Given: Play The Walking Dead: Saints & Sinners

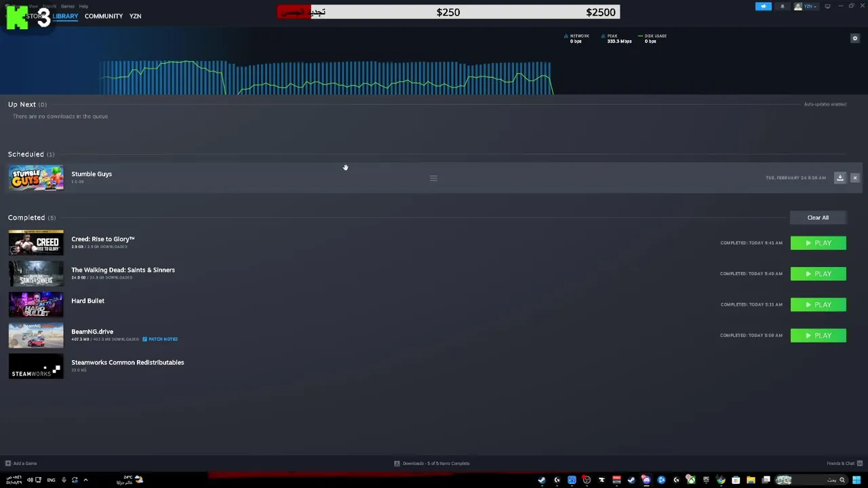Looking at the screenshot, I should pyautogui.click(x=818, y=274).
